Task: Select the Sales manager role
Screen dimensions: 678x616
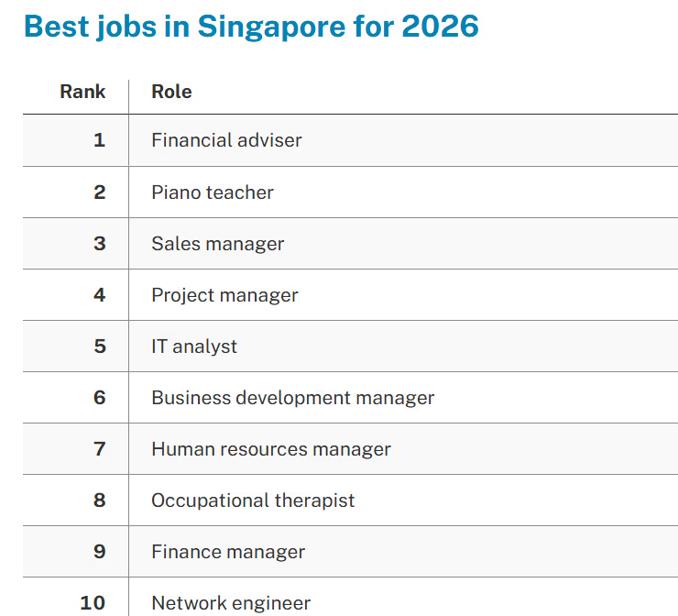Action: click(x=218, y=244)
